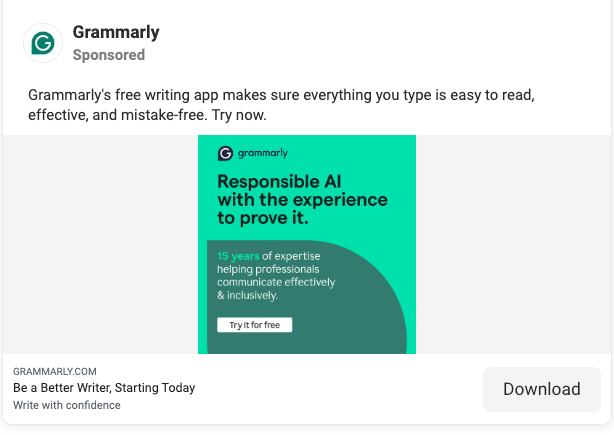Click 'with the experience' line in the banner

point(302,200)
